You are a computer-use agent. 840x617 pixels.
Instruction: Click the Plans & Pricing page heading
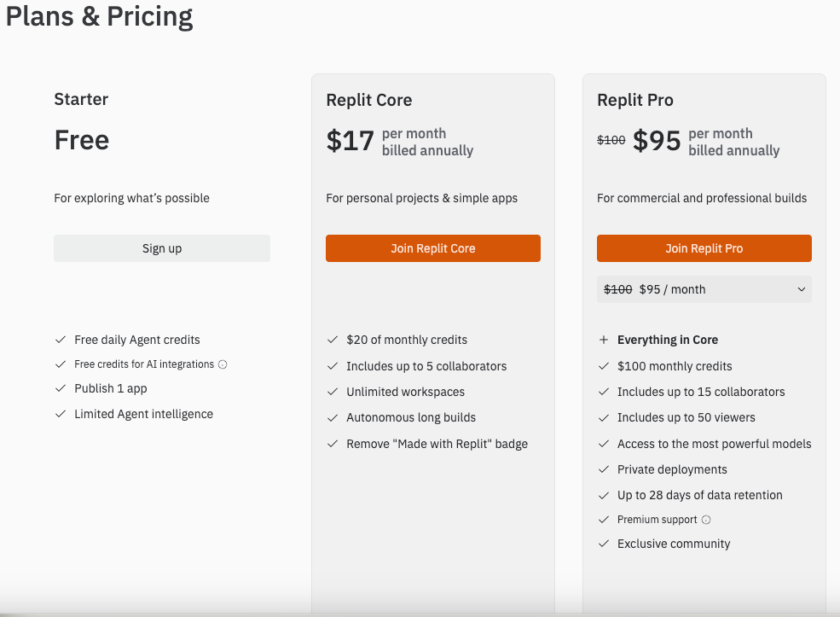(100, 16)
